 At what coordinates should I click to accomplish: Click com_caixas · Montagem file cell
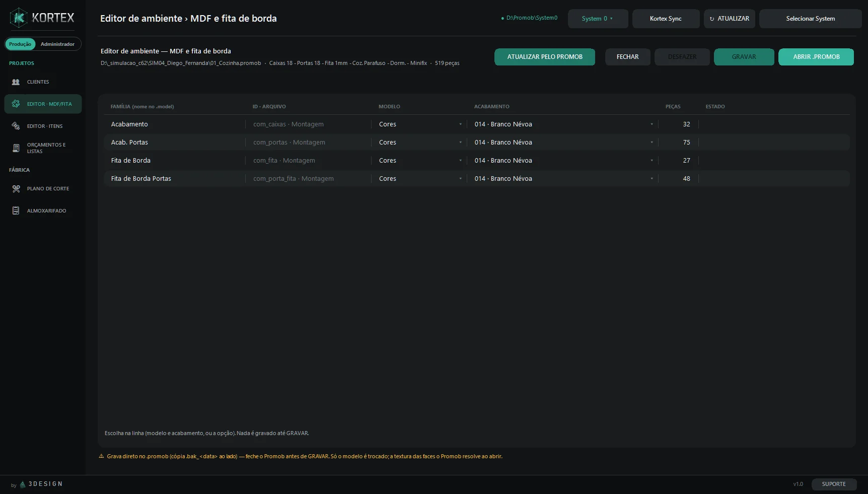pyautogui.click(x=288, y=124)
